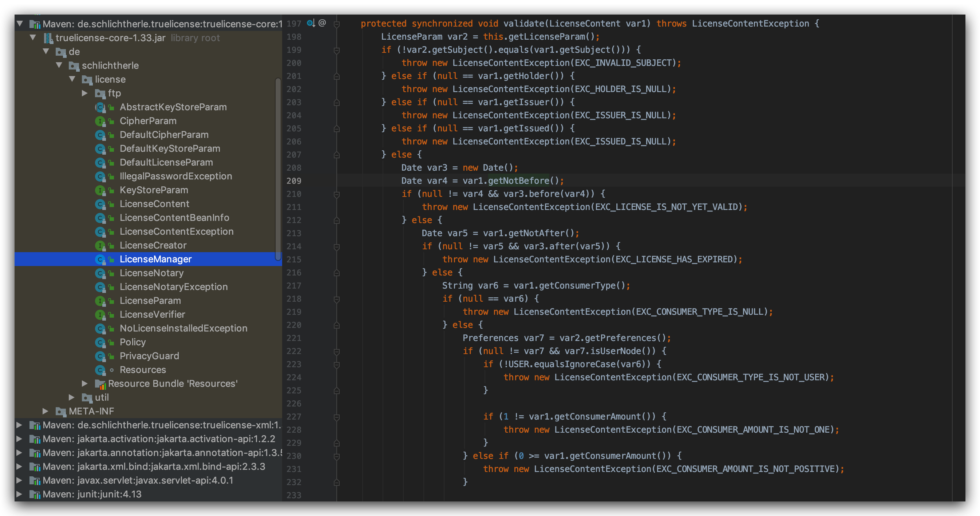
Task: Click getNotBefore call on line 209
Action: [518, 180]
